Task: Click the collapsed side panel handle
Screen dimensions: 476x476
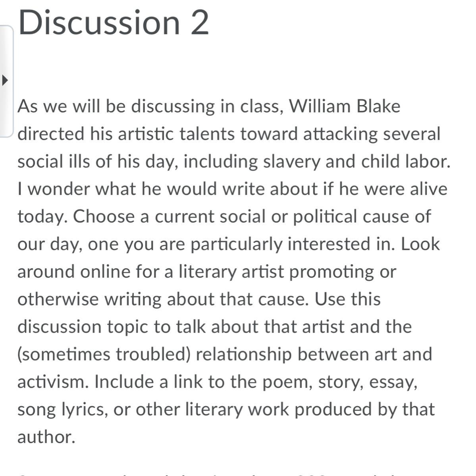Action: pyautogui.click(x=6, y=81)
